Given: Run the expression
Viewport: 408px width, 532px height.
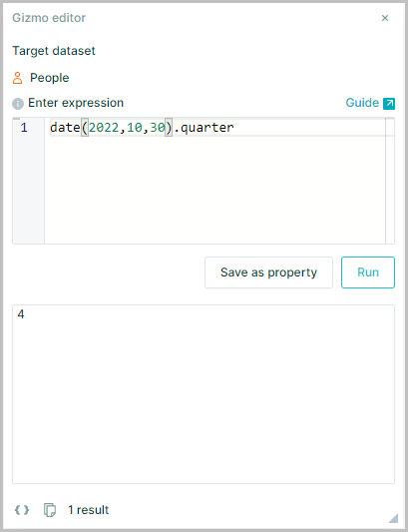Looking at the screenshot, I should click(368, 272).
